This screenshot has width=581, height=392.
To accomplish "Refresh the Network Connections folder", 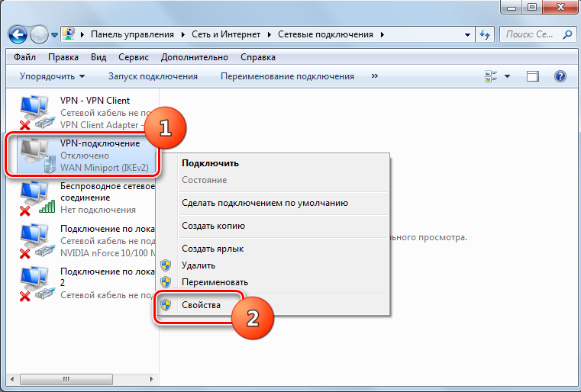I will click(485, 35).
